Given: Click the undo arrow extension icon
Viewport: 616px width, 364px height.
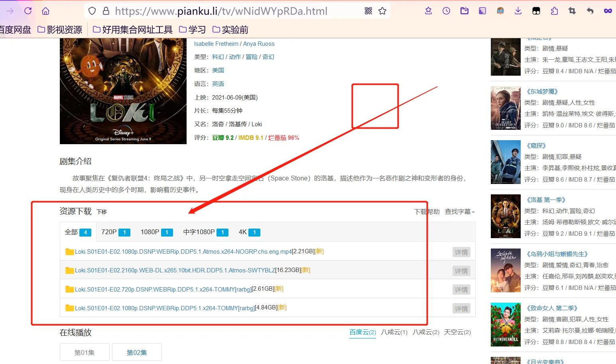Looking at the screenshot, I should (590, 11).
